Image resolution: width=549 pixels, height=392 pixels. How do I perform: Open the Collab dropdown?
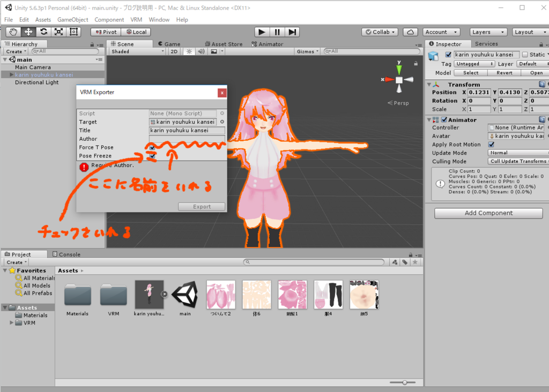point(380,32)
